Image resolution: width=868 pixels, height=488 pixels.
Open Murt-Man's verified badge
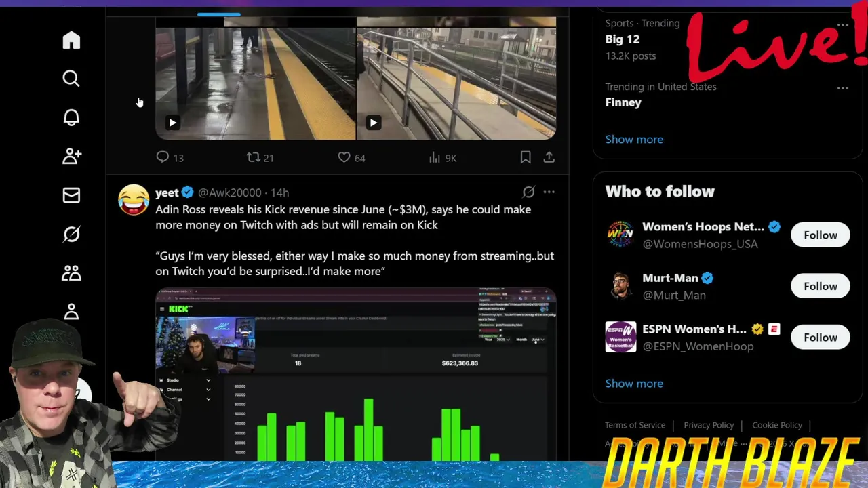click(x=707, y=278)
